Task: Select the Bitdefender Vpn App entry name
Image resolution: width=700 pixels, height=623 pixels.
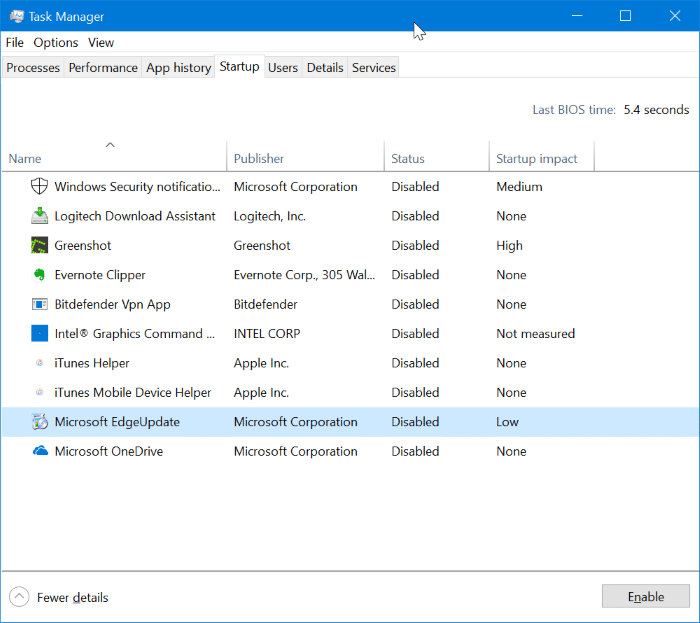Action: click(x=112, y=304)
